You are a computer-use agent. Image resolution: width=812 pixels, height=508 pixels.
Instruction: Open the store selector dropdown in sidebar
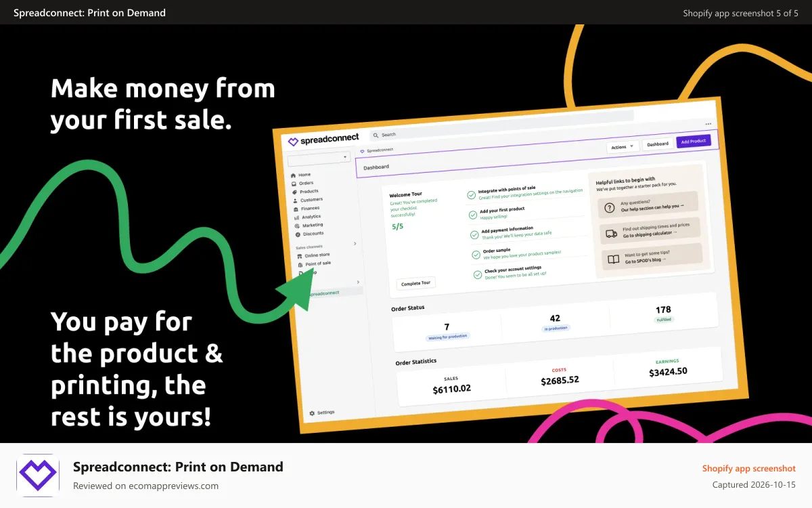tap(318, 159)
